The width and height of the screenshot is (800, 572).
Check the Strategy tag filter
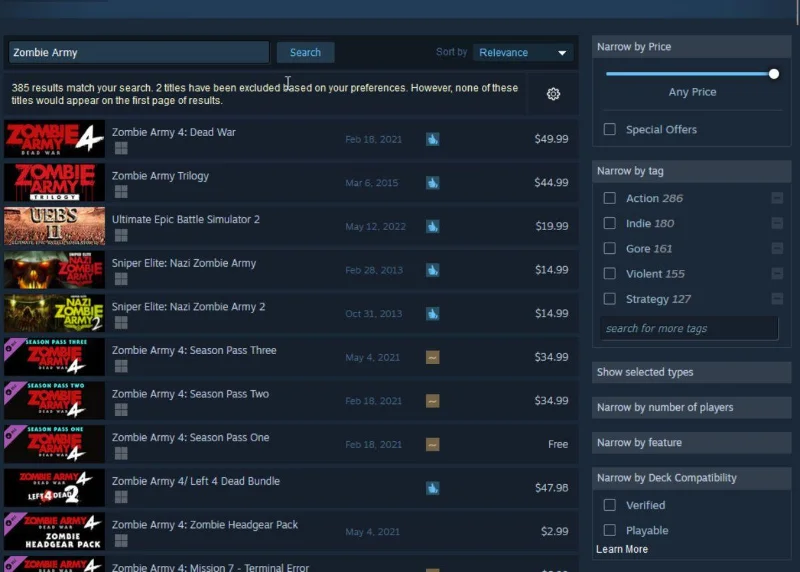pyautogui.click(x=609, y=299)
